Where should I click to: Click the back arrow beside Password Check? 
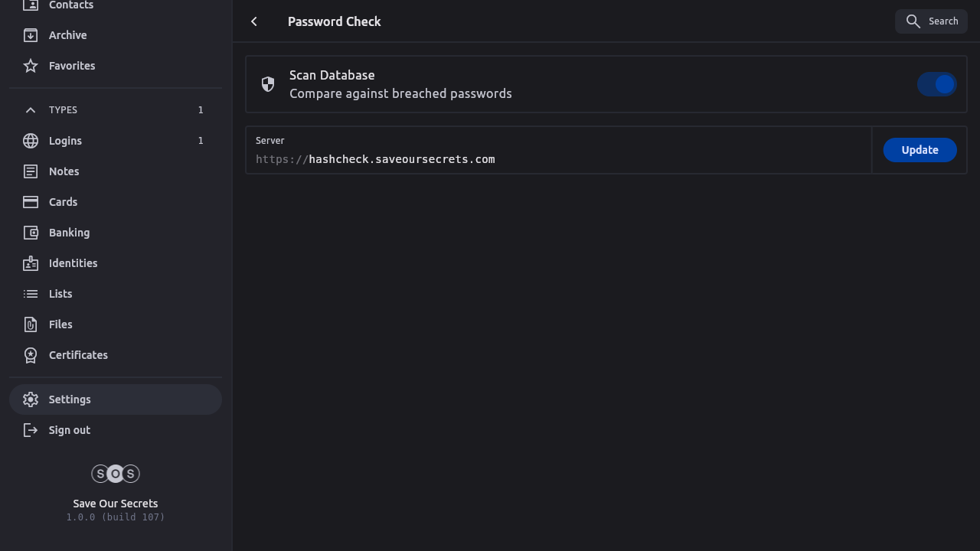254,21
